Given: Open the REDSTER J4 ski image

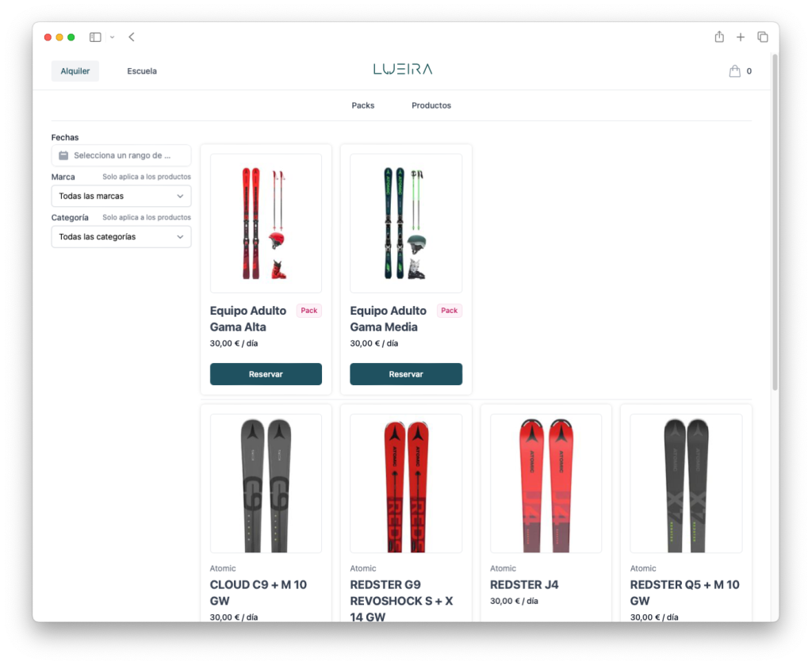Looking at the screenshot, I should click(x=546, y=483).
